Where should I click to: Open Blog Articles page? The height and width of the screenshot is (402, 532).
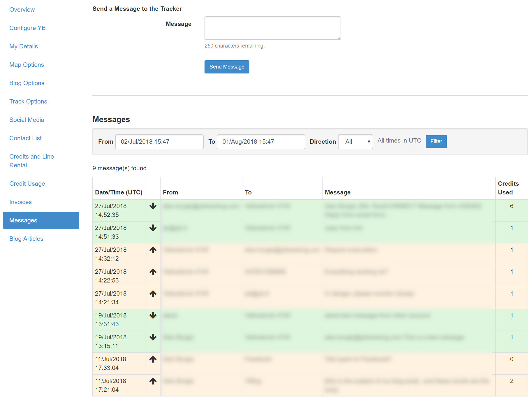pyautogui.click(x=26, y=239)
